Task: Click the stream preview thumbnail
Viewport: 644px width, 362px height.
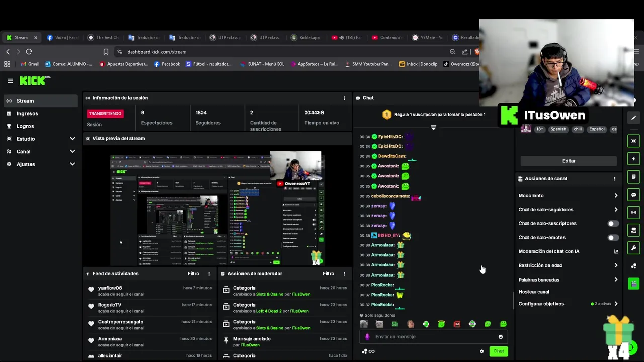Action: point(216,208)
